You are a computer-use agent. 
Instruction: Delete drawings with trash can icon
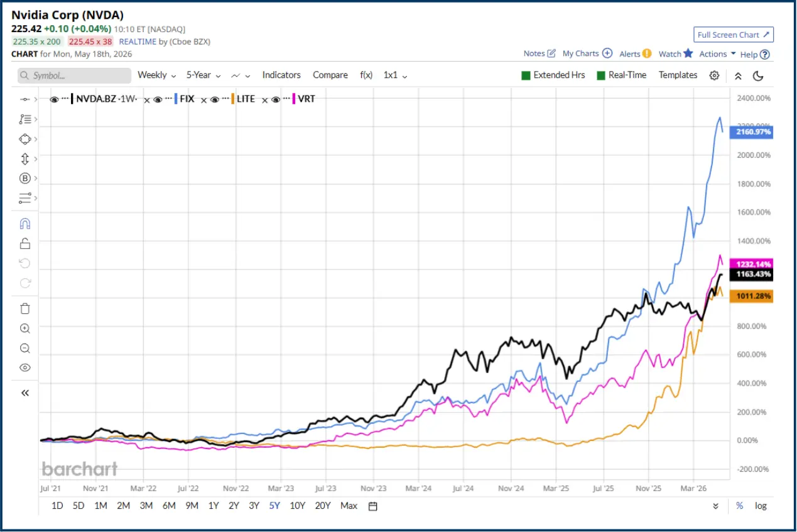25,308
